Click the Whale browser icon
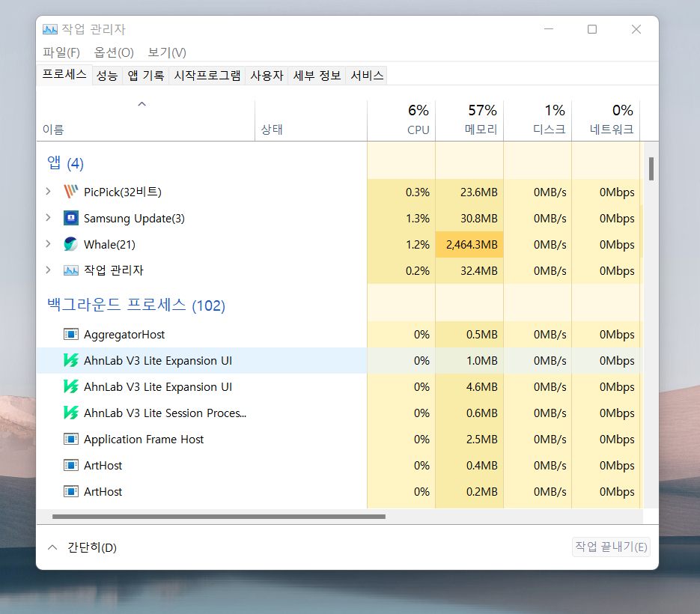This screenshot has height=614, width=700. [71, 244]
